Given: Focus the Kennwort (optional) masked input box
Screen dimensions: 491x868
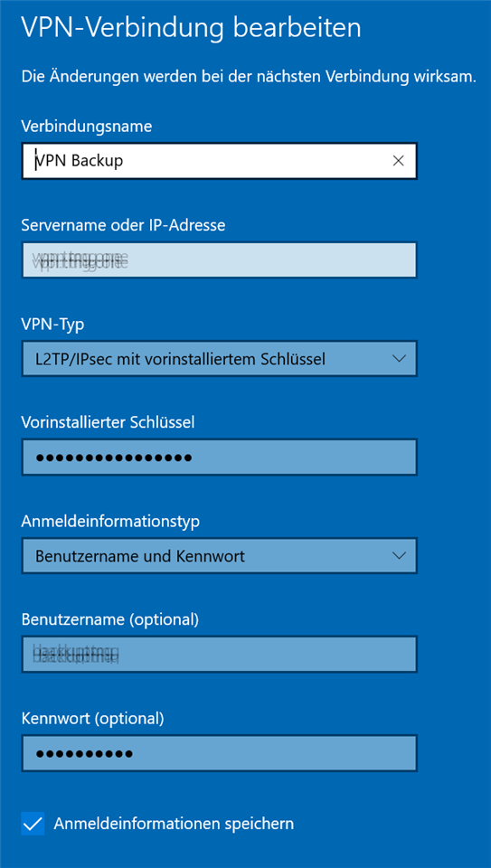Looking at the screenshot, I should coord(219,753).
